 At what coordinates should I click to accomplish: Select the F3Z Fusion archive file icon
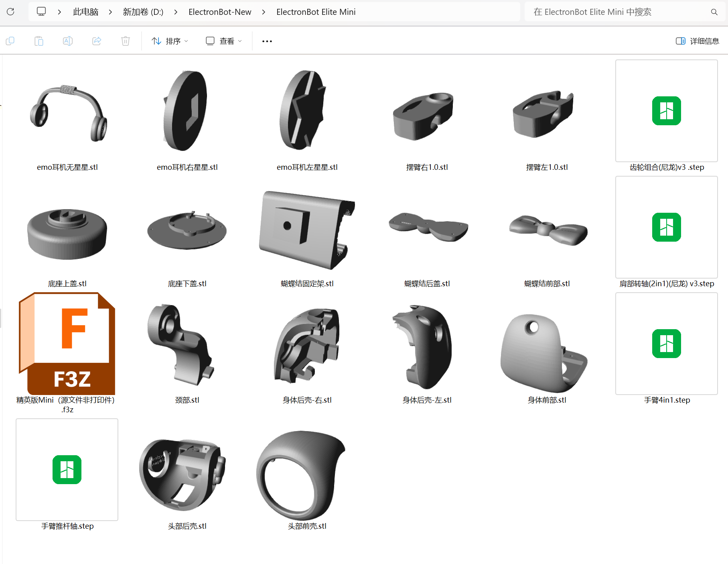(x=67, y=344)
